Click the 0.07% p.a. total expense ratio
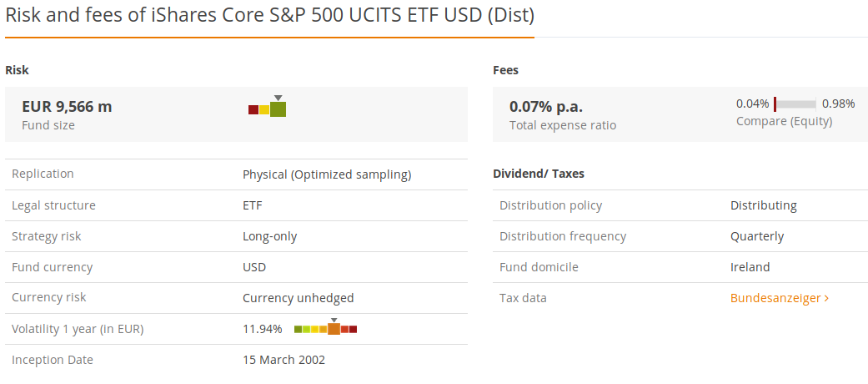This screenshot has width=868, height=384. point(546,107)
